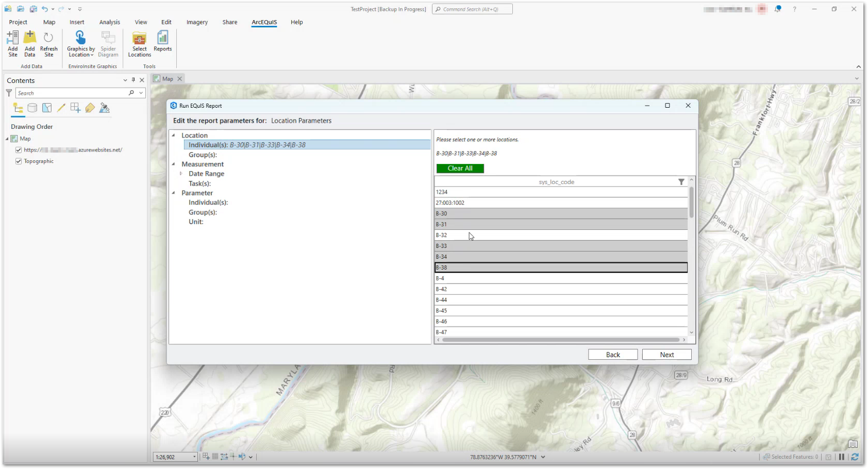This screenshot has height=469, width=868.
Task: Select Parameter Individual(s) tree item
Action: point(208,203)
